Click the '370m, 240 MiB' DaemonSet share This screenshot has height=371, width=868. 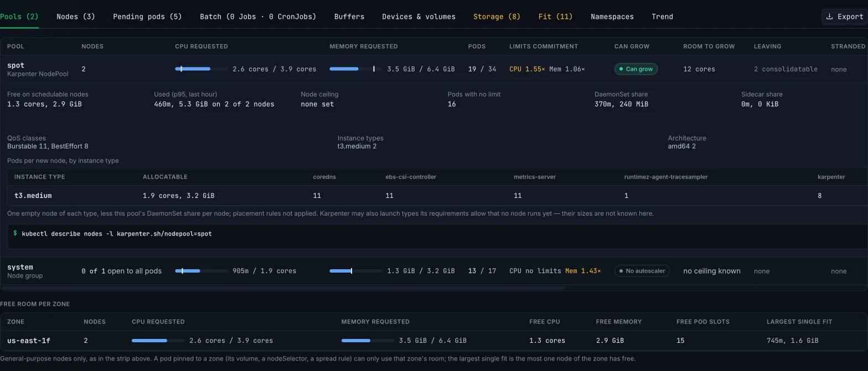coord(621,104)
